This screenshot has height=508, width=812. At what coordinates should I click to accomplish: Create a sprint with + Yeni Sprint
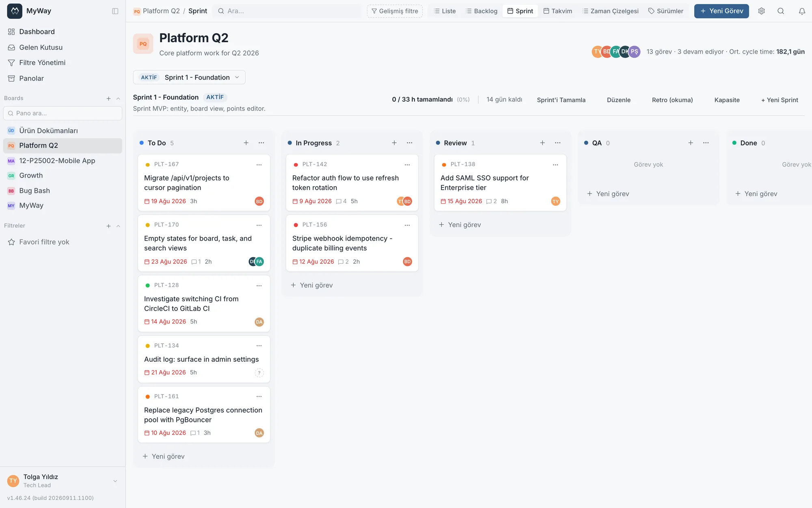pyautogui.click(x=780, y=100)
